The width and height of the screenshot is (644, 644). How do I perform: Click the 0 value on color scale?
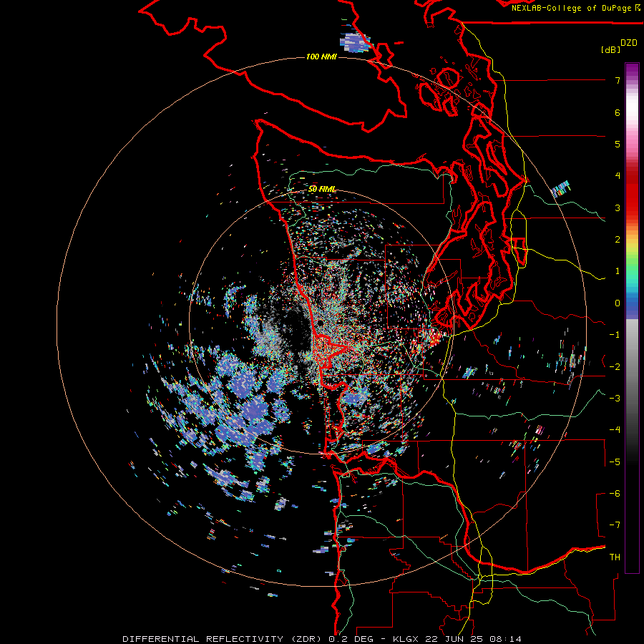point(618,303)
